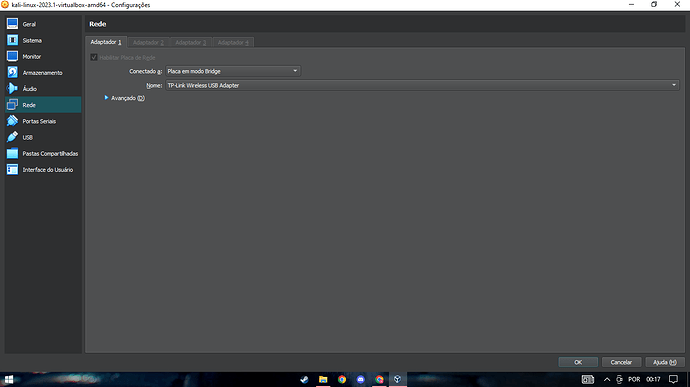Switch to the Adaptador 2 tab
This screenshot has height=387, width=690.
tap(148, 42)
